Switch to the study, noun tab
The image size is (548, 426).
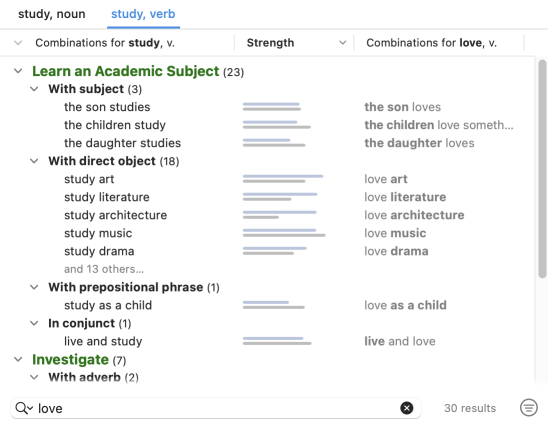pyautogui.click(x=52, y=14)
